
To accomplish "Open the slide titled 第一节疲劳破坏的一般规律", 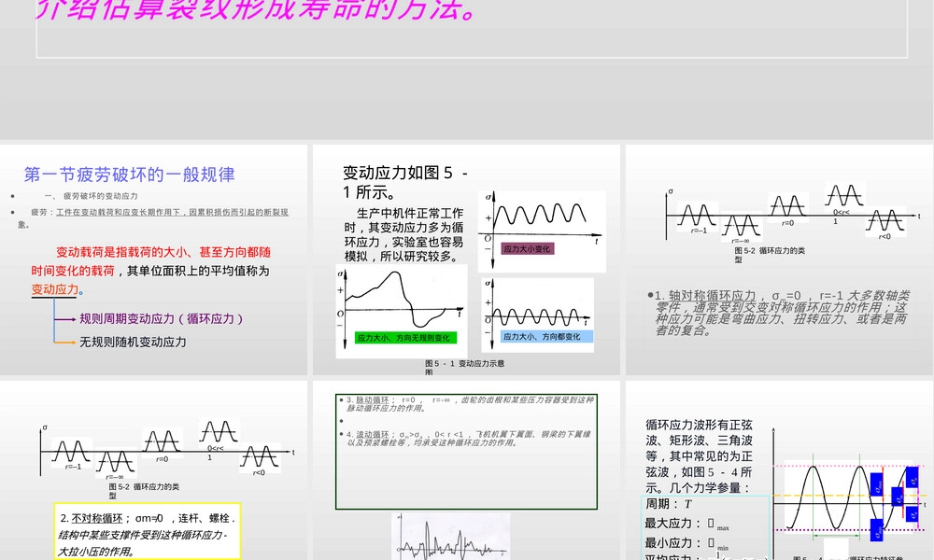I will coord(154,259).
